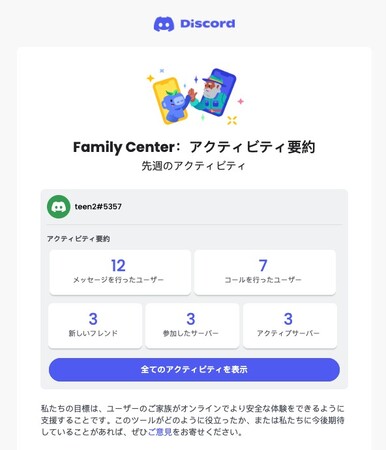Viewport: 387px width, 450px height.
Task: Open the 3 参加したサーバー card
Action: coord(192,326)
